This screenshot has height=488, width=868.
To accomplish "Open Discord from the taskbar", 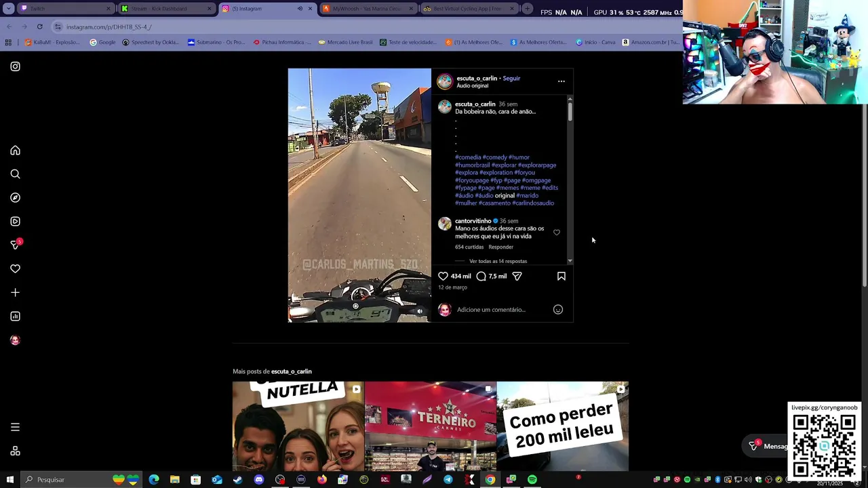I will pos(259,480).
